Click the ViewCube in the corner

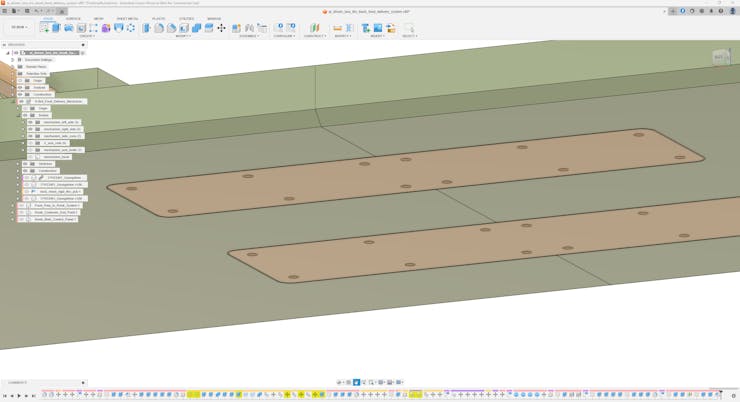(x=719, y=57)
